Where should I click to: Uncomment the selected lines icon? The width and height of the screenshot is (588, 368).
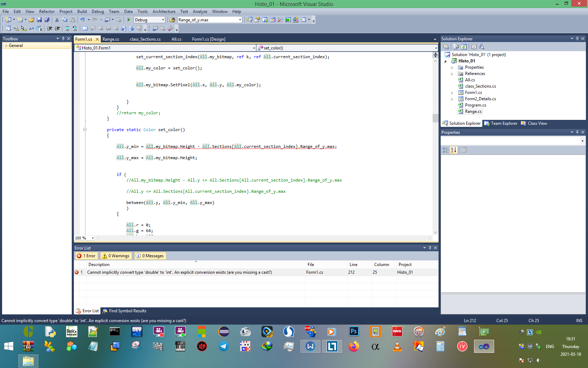75,28
